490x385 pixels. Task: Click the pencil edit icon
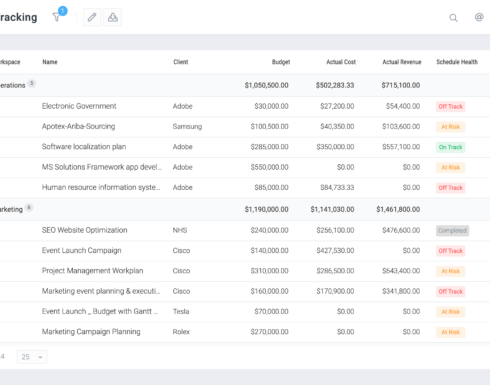click(92, 17)
